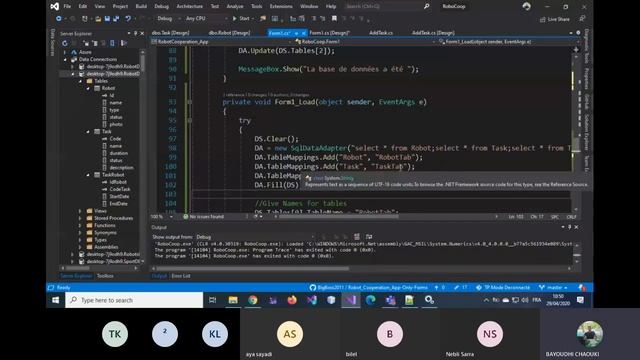Click the pending changes pencil indicator

(460, 287)
